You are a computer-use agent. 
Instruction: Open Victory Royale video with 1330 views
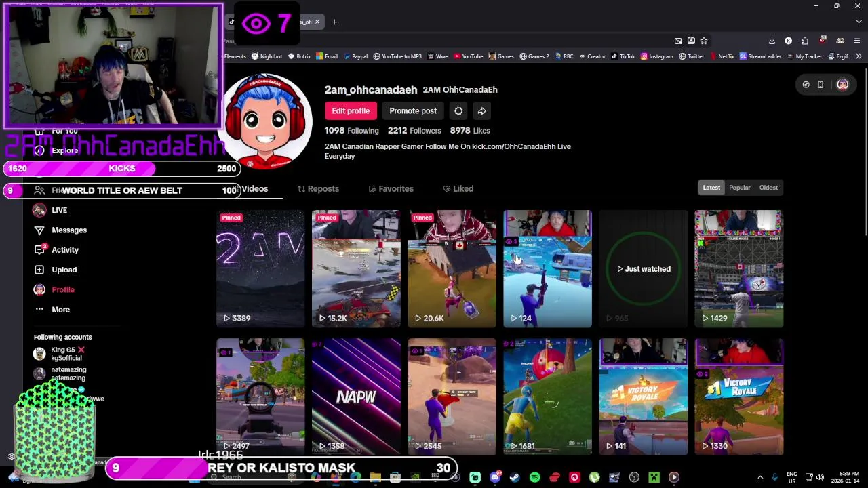(x=738, y=397)
